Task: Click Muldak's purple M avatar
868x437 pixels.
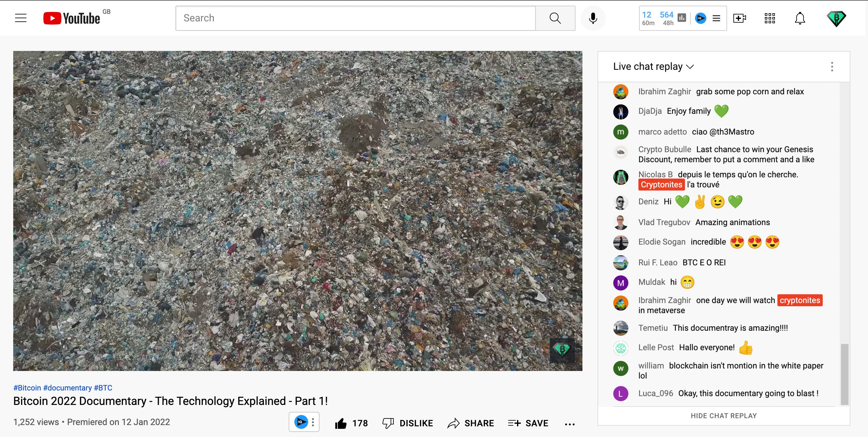Action: tap(621, 283)
